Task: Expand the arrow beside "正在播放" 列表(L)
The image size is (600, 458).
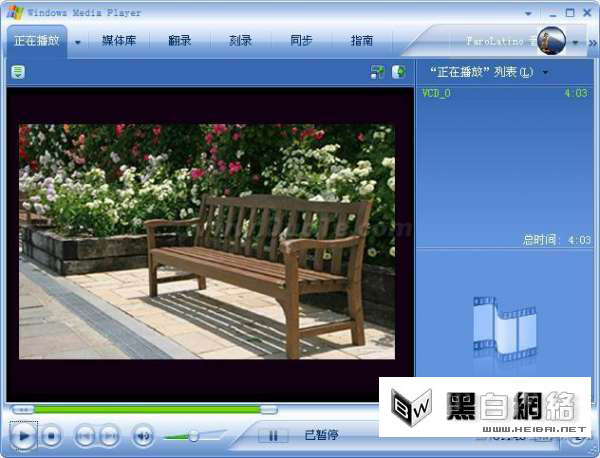Action: [x=546, y=72]
